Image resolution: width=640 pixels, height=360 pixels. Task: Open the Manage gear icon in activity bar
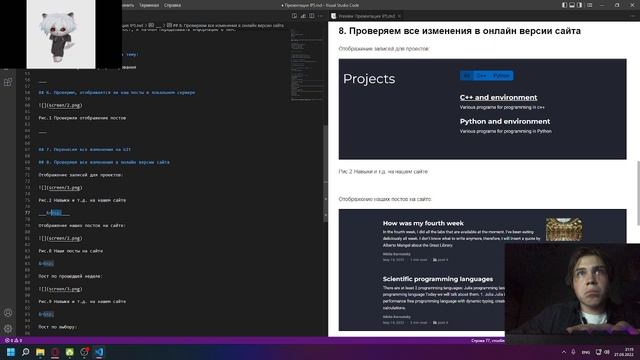point(8,328)
